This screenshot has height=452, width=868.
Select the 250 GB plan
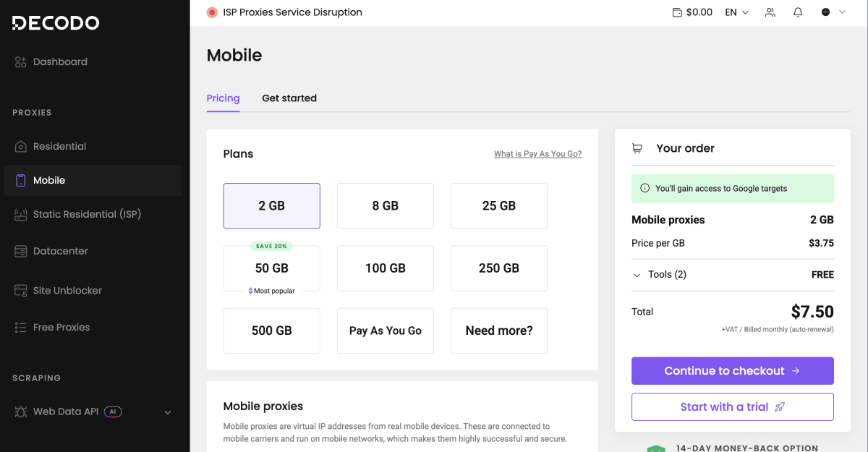click(x=499, y=268)
